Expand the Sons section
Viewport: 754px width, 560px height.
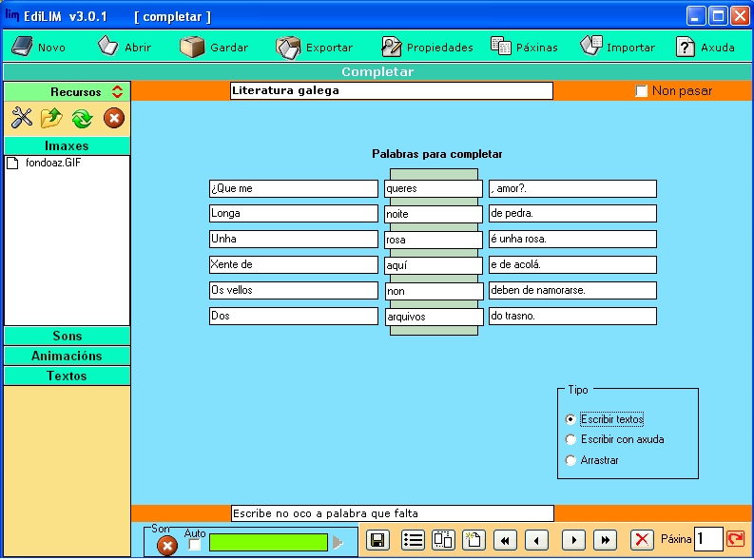67,336
